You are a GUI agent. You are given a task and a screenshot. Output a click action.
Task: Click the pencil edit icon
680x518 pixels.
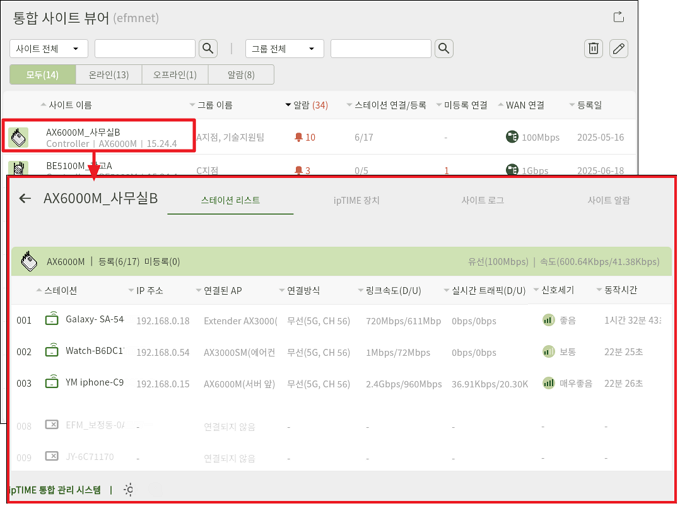619,48
